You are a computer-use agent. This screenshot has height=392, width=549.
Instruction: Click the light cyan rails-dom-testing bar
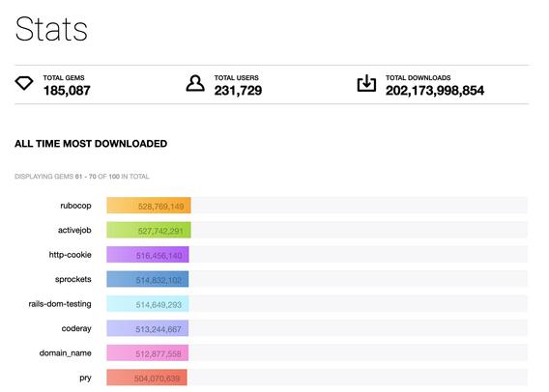tap(148, 304)
